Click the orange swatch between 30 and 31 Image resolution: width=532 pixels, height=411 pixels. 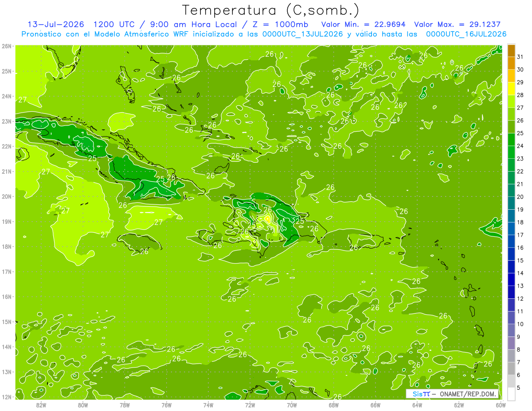pos(511,63)
